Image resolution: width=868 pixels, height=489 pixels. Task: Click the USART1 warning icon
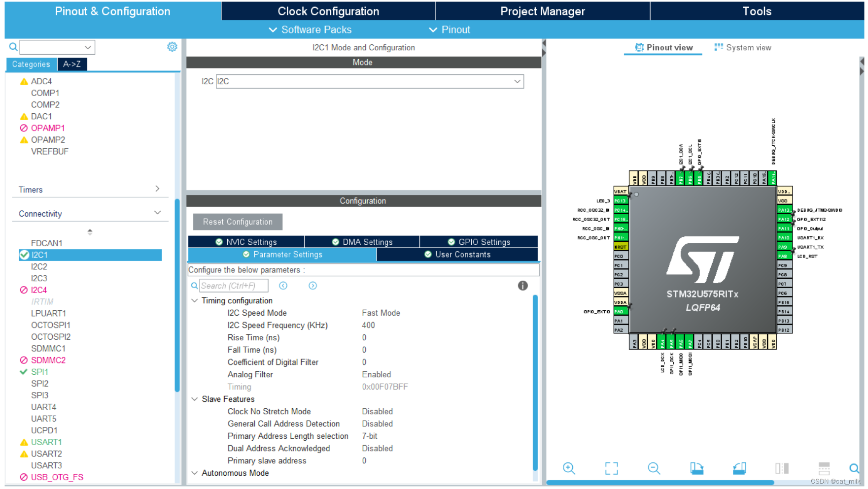[x=24, y=442]
